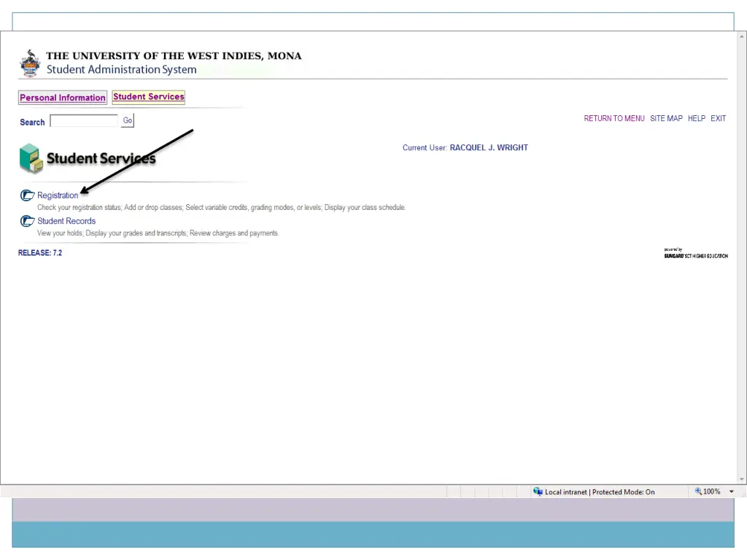This screenshot has height=560, width=747.
Task: Open the Student Records link
Action: [x=66, y=221]
